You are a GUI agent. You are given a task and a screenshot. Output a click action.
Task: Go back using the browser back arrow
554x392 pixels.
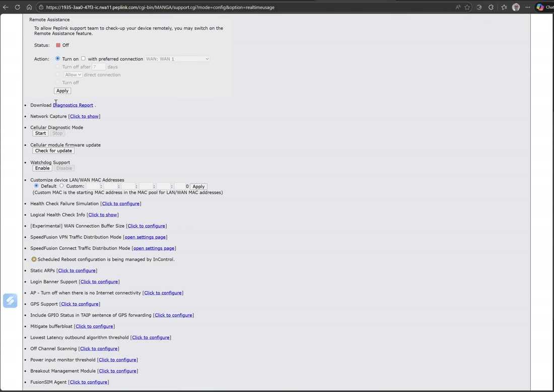(x=6, y=7)
